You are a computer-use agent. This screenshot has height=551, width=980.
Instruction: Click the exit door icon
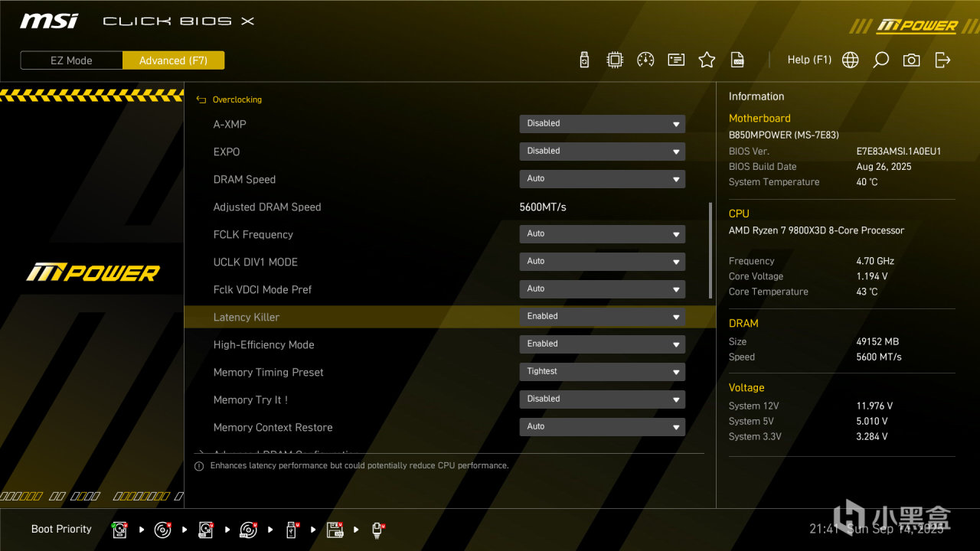click(x=942, y=60)
